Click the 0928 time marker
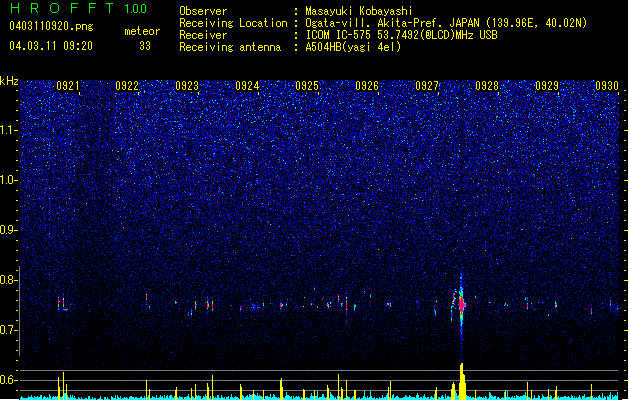Image resolution: width=629 pixels, height=400 pixels. 487,86
